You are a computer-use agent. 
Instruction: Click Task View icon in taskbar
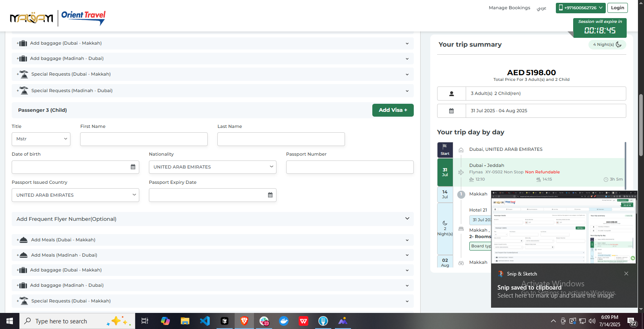click(x=145, y=321)
